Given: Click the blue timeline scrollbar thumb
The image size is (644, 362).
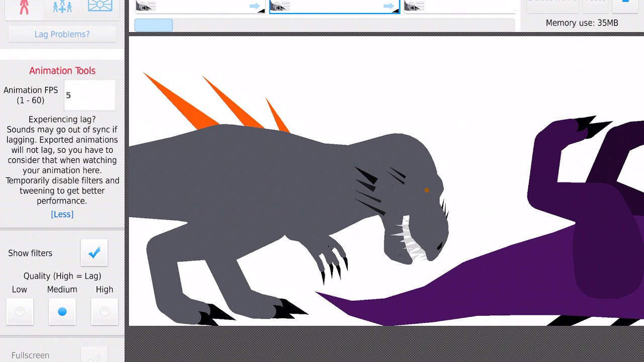Looking at the screenshot, I should 153,25.
